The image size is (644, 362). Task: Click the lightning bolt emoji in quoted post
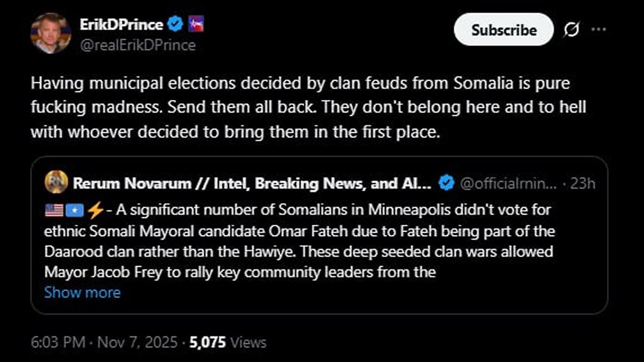point(95,210)
